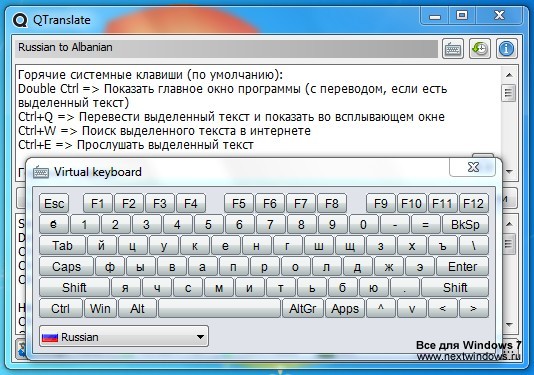Click the Apps key

(345, 309)
